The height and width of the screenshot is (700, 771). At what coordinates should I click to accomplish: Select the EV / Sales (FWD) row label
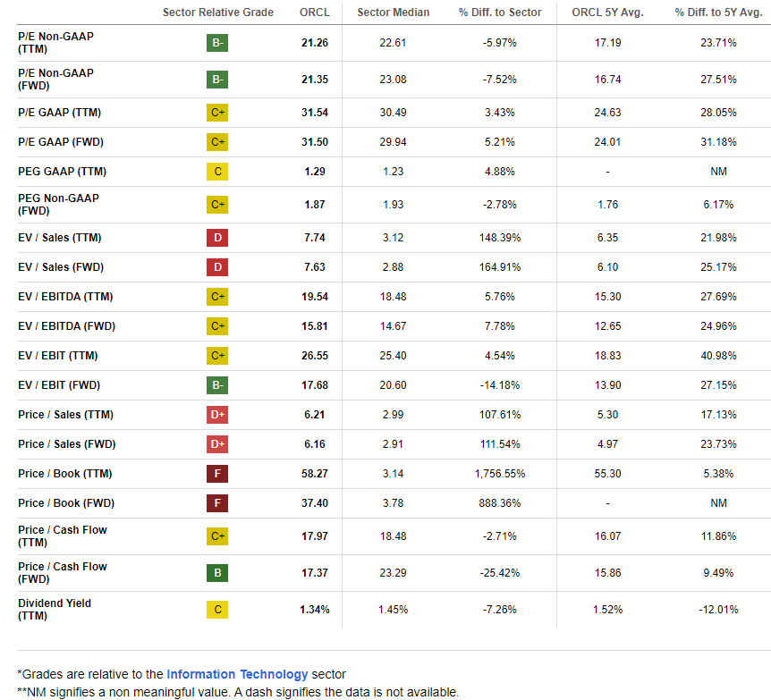(x=61, y=267)
